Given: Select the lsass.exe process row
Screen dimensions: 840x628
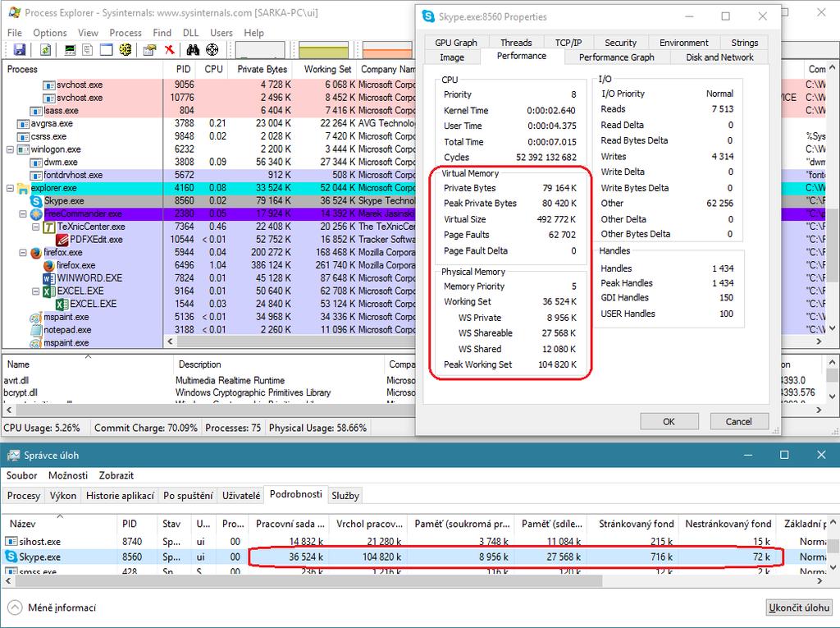Looking at the screenshot, I should 209,111.
